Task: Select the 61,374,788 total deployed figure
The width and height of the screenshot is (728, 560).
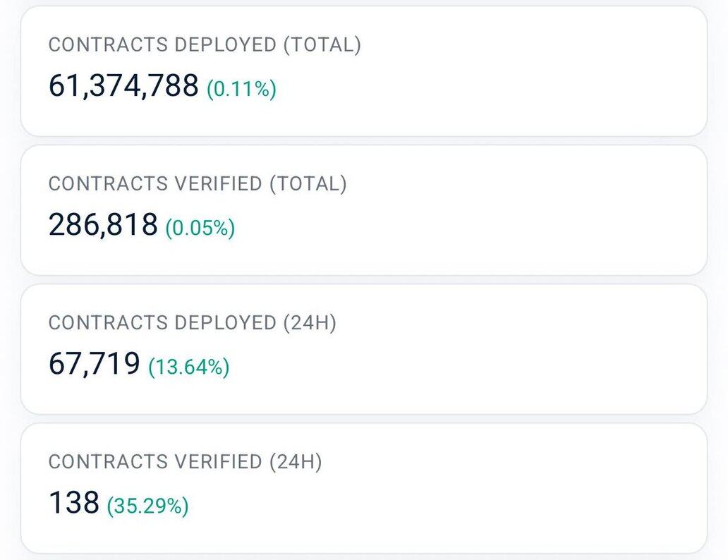Action: [123, 86]
